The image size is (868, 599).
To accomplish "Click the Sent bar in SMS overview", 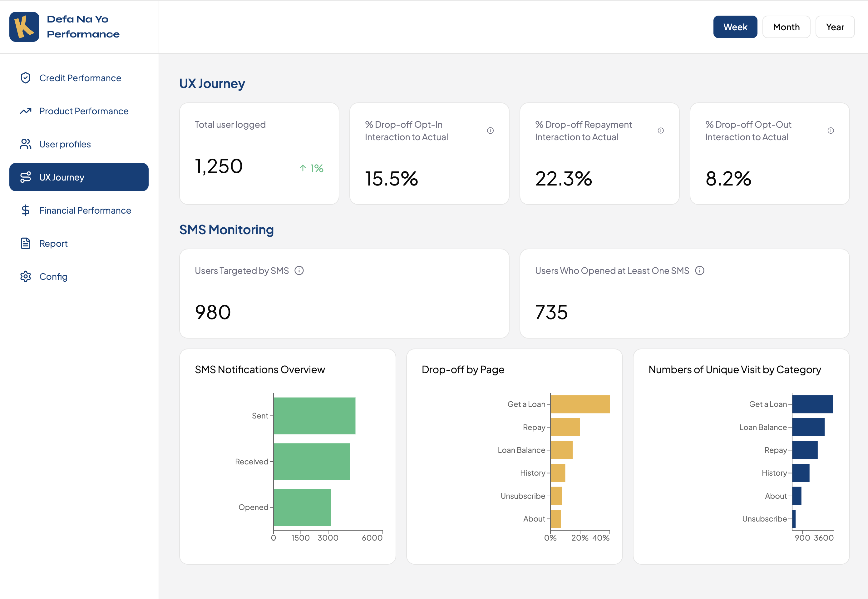I will click(314, 416).
